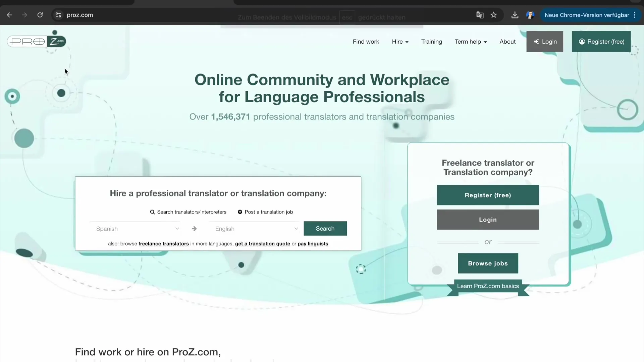Open the English target language dropdown
Screen dimensions: 644x362
(256, 229)
